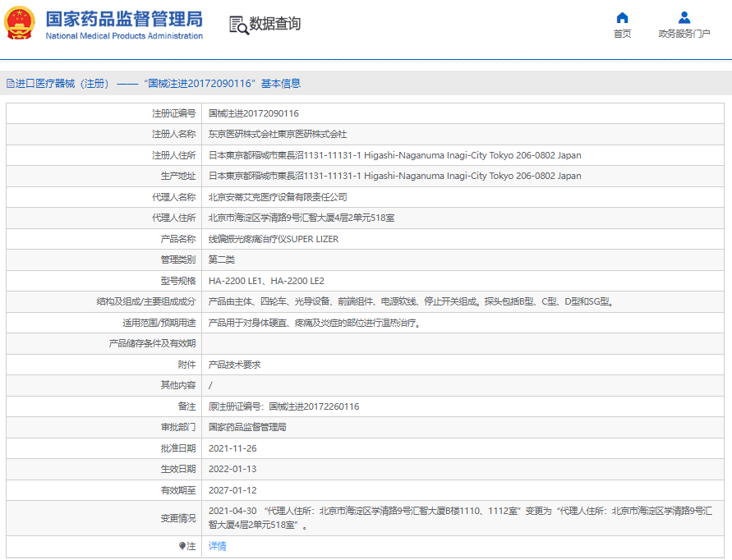Click the 政务服务门户 user icon

(684, 18)
